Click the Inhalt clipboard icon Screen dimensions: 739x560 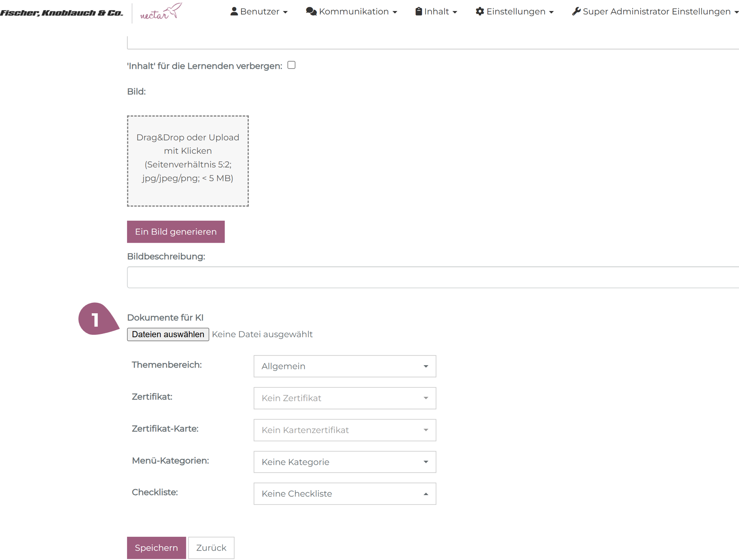tap(418, 11)
